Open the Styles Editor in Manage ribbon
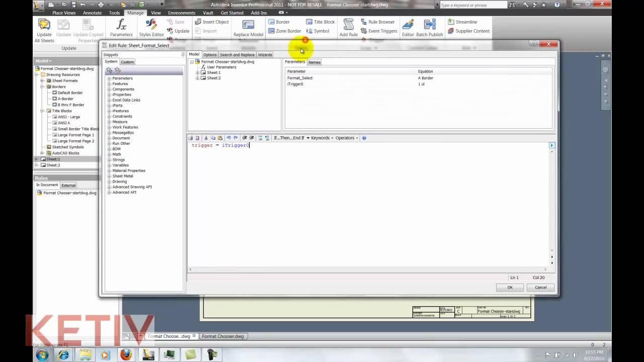 coord(151,28)
